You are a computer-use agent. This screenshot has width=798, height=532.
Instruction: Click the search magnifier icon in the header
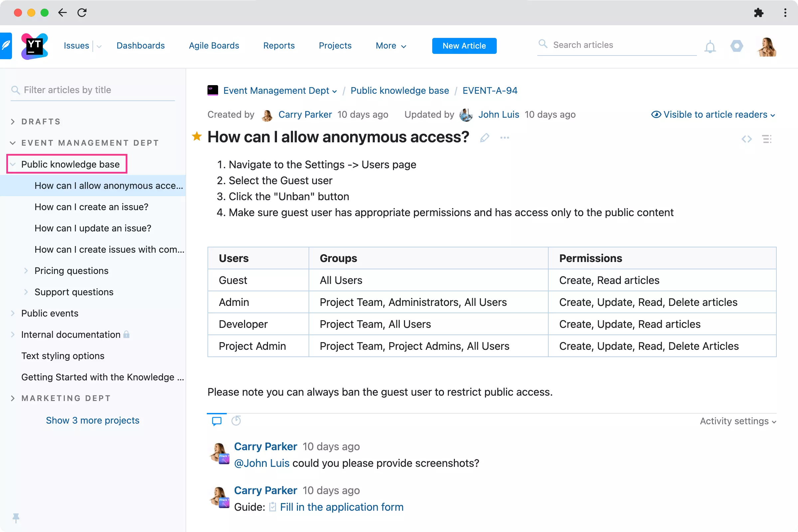click(543, 44)
